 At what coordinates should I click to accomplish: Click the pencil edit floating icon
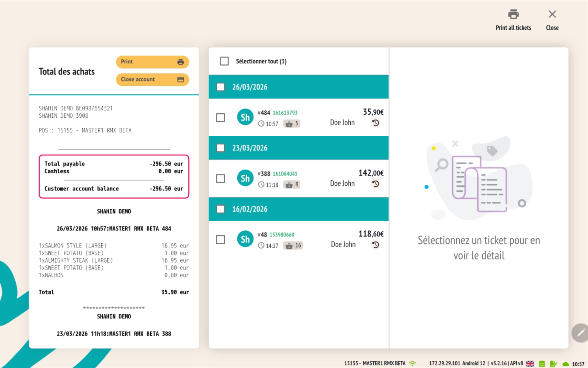(580, 333)
